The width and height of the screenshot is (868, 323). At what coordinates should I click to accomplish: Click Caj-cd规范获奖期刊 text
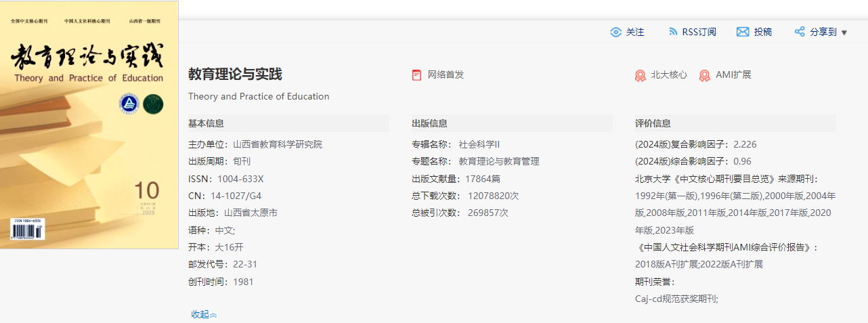coord(676,299)
